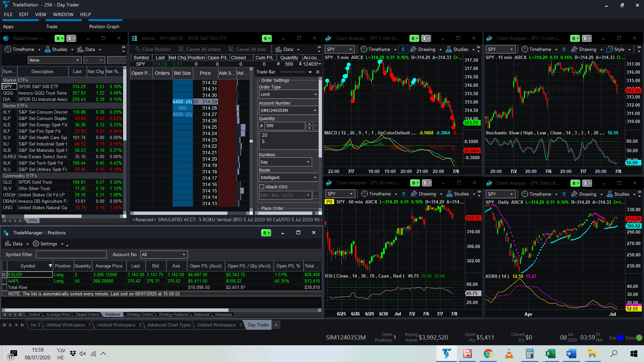Click the Position Graph button

[x=104, y=26]
